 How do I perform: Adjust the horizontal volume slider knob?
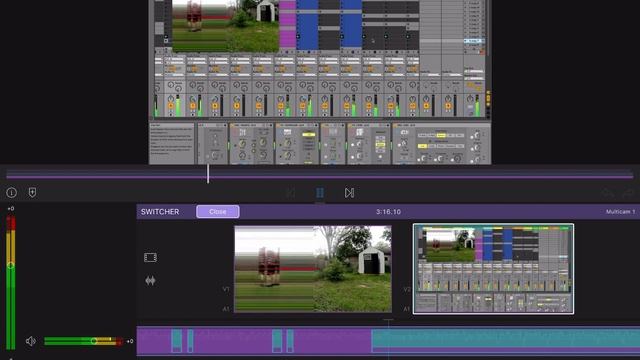94,341
